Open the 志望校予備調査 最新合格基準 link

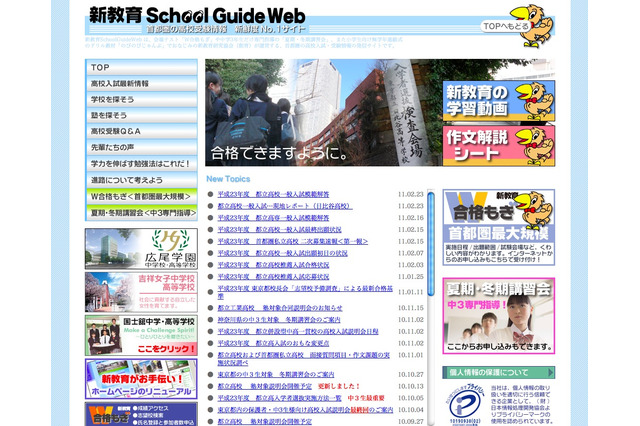pos(305,292)
